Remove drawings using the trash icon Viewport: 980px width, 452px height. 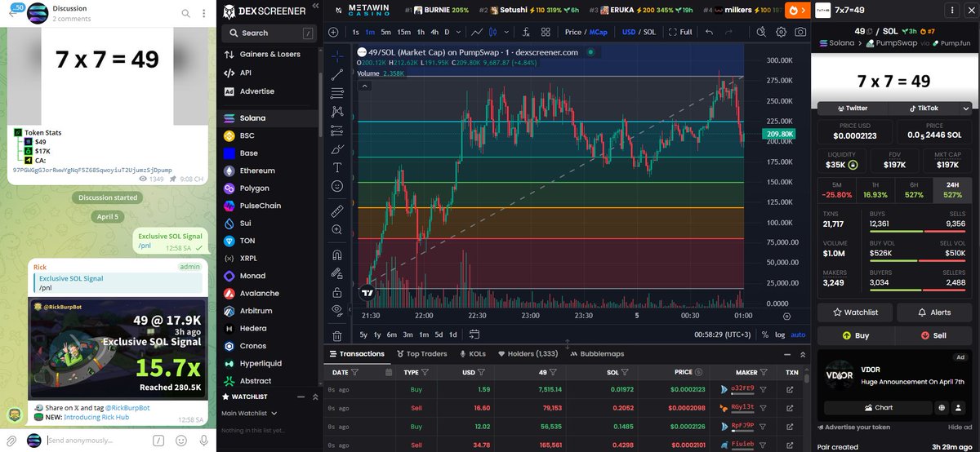[x=338, y=335]
